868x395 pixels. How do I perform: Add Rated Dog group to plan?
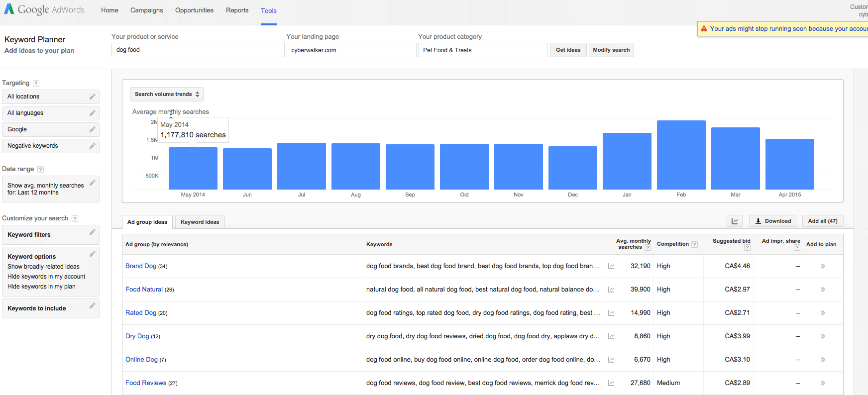click(823, 313)
